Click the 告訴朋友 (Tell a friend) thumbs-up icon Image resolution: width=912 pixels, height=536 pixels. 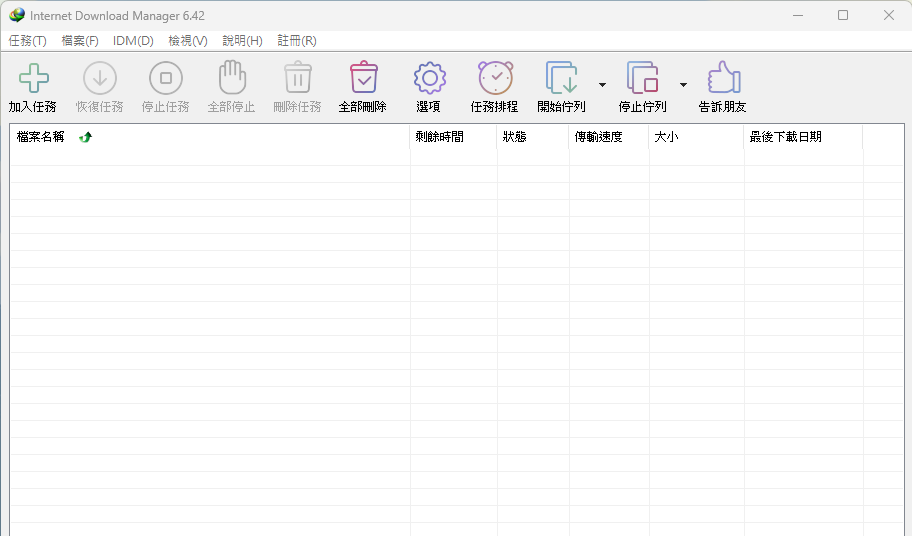pos(723,78)
